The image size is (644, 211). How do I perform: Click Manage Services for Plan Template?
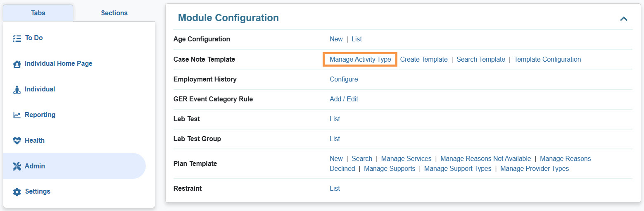[x=406, y=158]
